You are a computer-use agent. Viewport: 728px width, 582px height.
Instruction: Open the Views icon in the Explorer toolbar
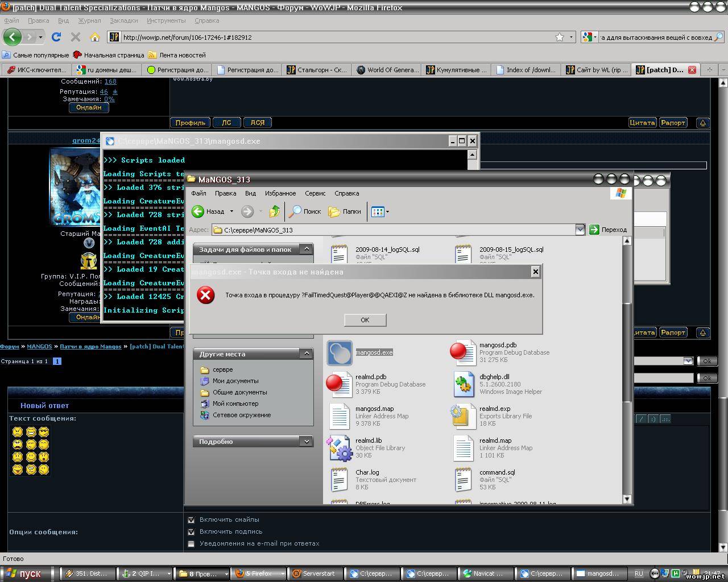tap(378, 211)
